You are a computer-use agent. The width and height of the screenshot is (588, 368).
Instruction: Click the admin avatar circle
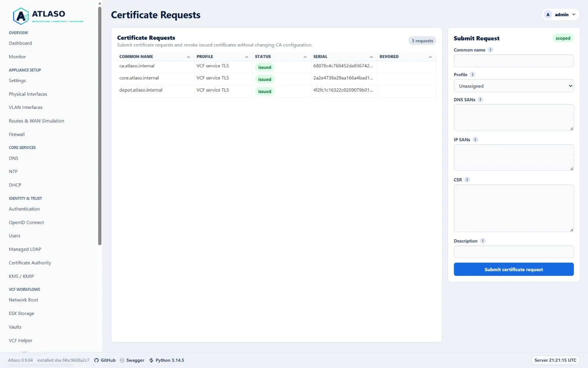(548, 15)
